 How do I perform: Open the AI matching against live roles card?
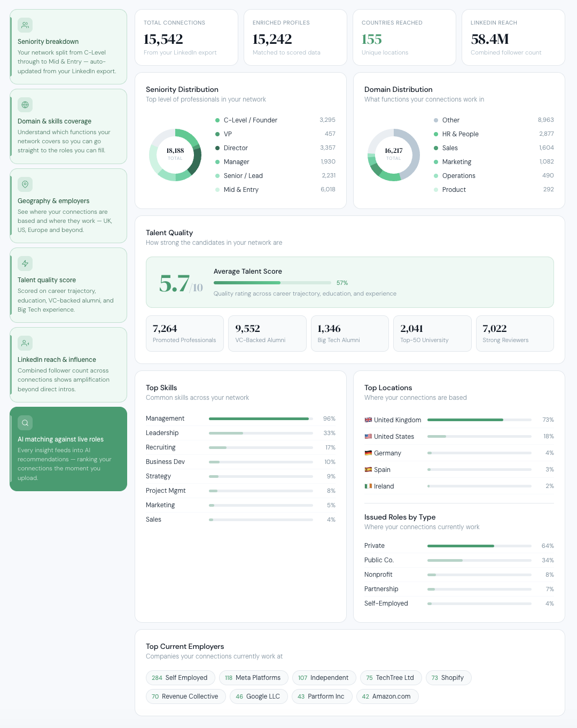click(68, 449)
